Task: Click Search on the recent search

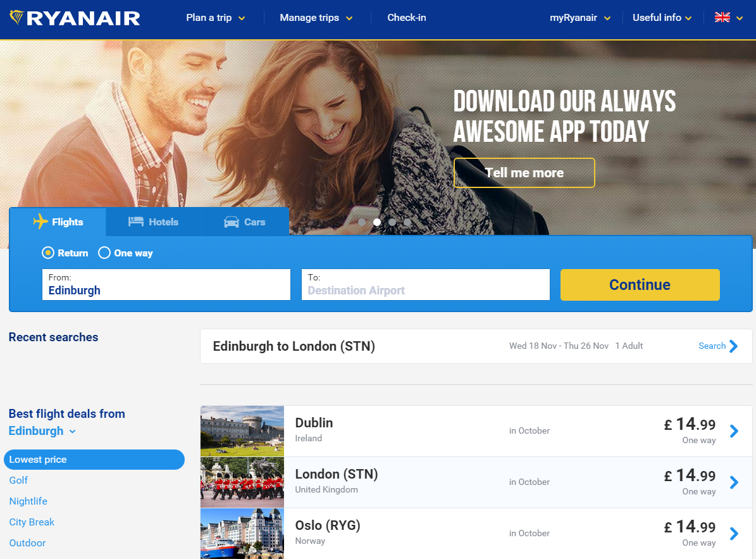Action: tap(712, 346)
